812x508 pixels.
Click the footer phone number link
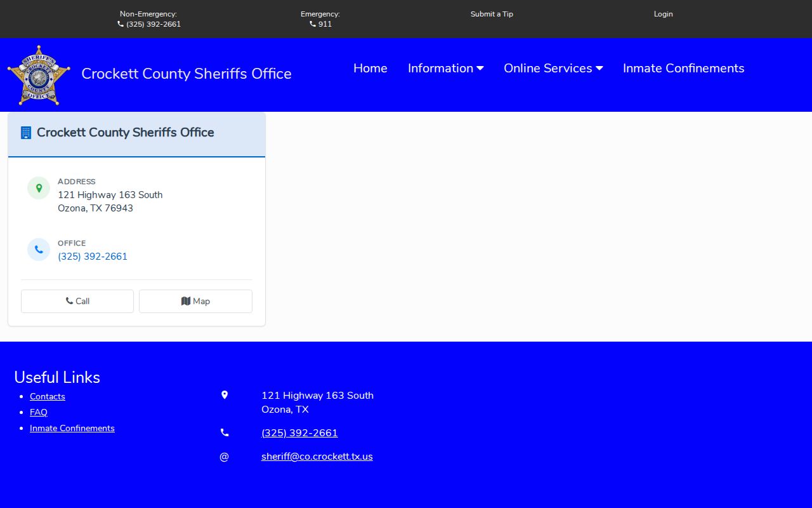[x=299, y=433]
